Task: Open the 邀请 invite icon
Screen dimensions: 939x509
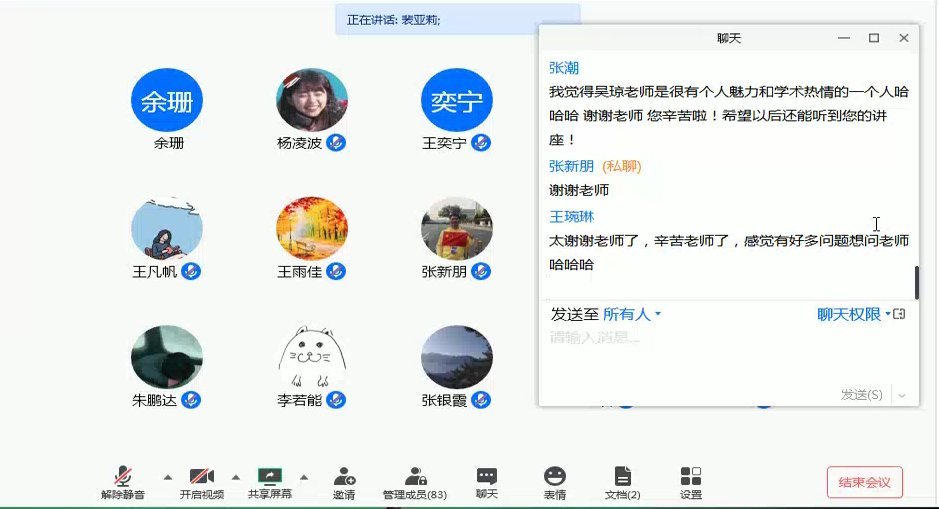Action: coord(344,477)
